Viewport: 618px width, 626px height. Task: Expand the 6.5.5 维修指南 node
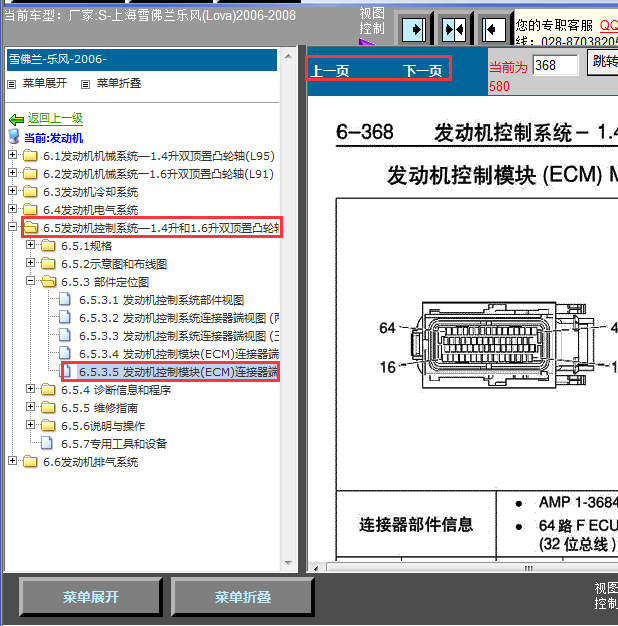tap(30, 406)
